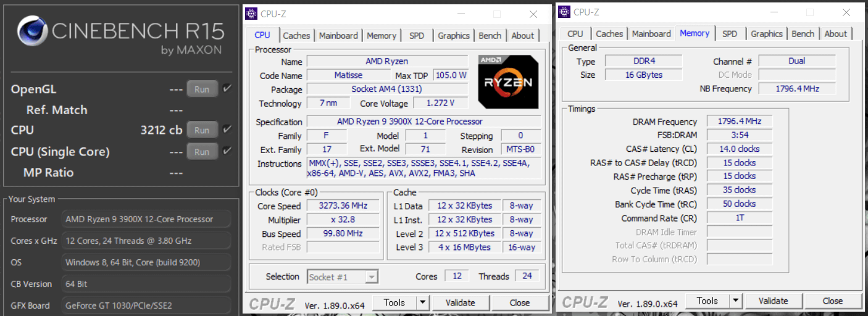Click the DRAM Frequency value 1796.4 MHz
Viewport: 868px width, 316px height.
[x=739, y=122]
